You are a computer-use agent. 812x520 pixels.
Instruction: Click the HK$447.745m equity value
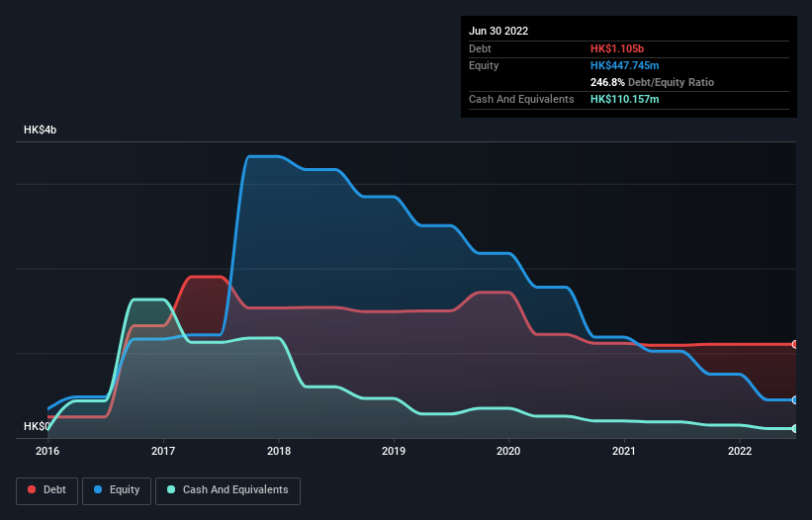(624, 65)
